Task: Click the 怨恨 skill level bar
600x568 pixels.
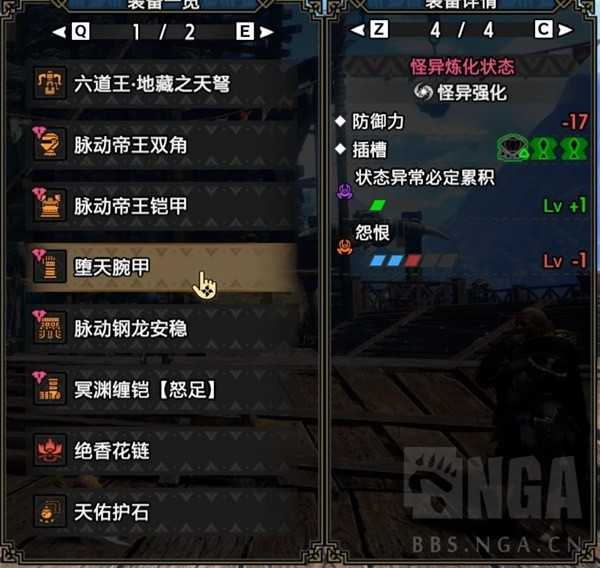Action: pyautogui.click(x=413, y=261)
